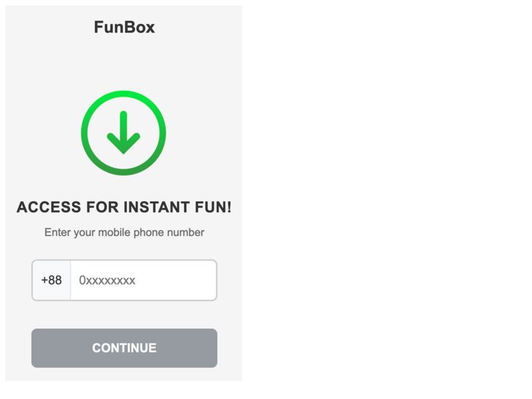
Task: Submit with the CONTINUE button
Action: [124, 348]
